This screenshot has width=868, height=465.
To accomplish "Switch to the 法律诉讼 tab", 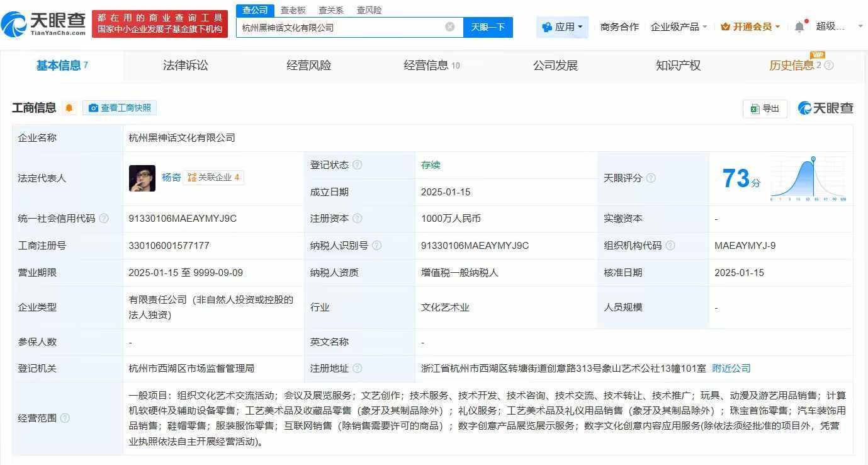I will [x=185, y=66].
